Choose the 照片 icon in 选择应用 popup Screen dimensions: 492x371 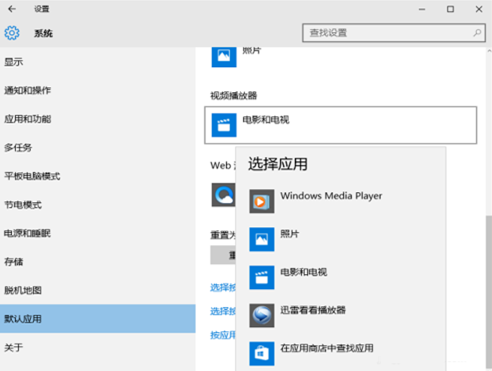262,239
